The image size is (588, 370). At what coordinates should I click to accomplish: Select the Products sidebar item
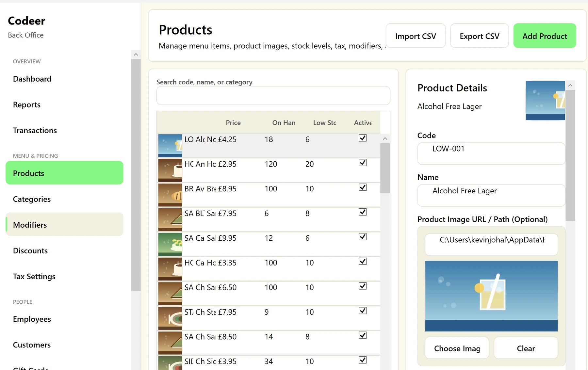[64, 173]
